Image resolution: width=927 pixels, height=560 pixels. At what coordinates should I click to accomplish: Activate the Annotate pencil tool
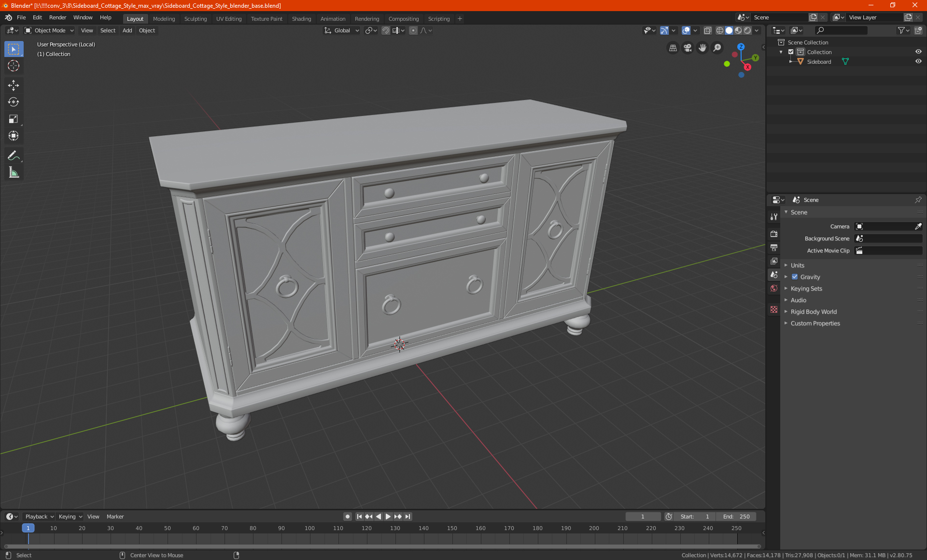pyautogui.click(x=14, y=155)
